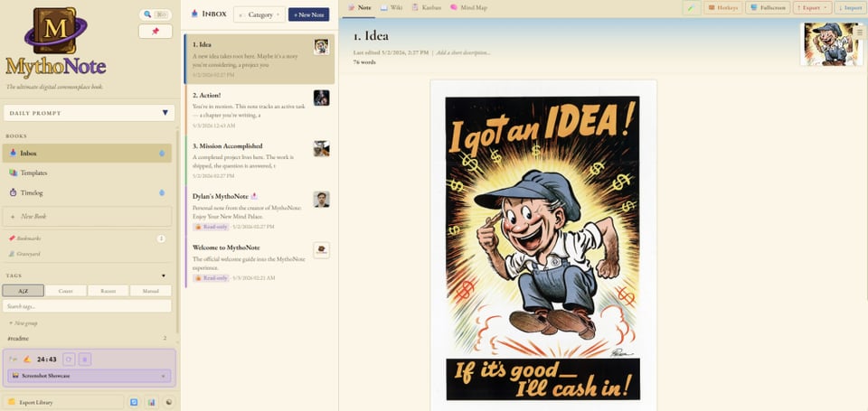Image resolution: width=868 pixels, height=411 pixels.
Task: Select the Manual tag sort option
Action: (x=151, y=291)
